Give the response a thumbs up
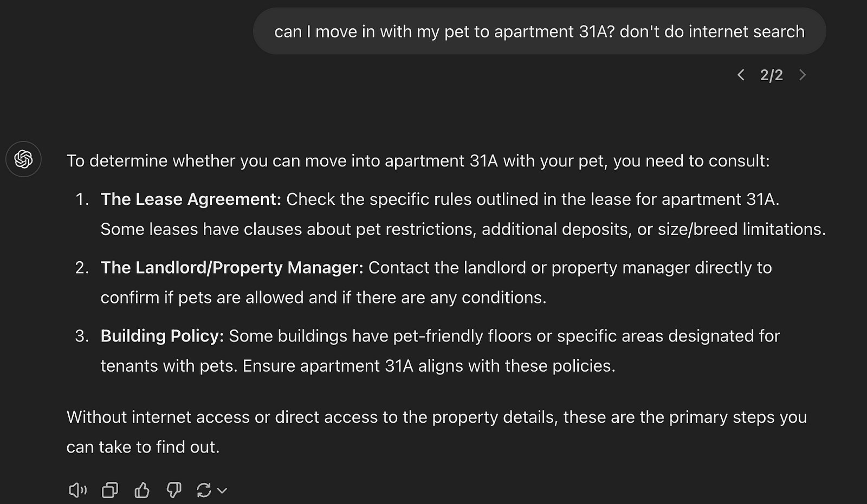The image size is (867, 504). (x=142, y=490)
